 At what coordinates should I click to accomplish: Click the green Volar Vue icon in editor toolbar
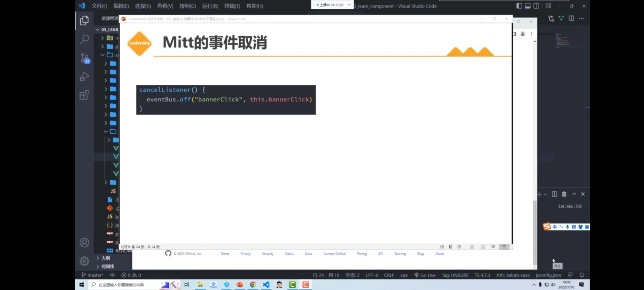(x=561, y=18)
